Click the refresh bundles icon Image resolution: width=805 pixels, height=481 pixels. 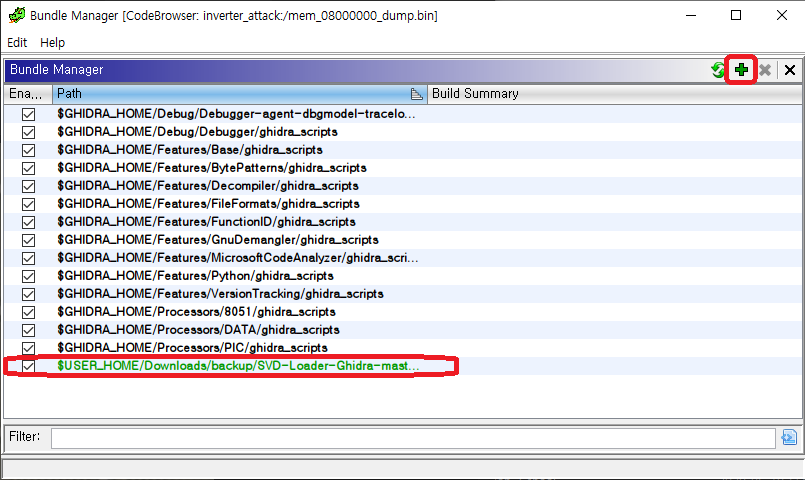point(718,70)
